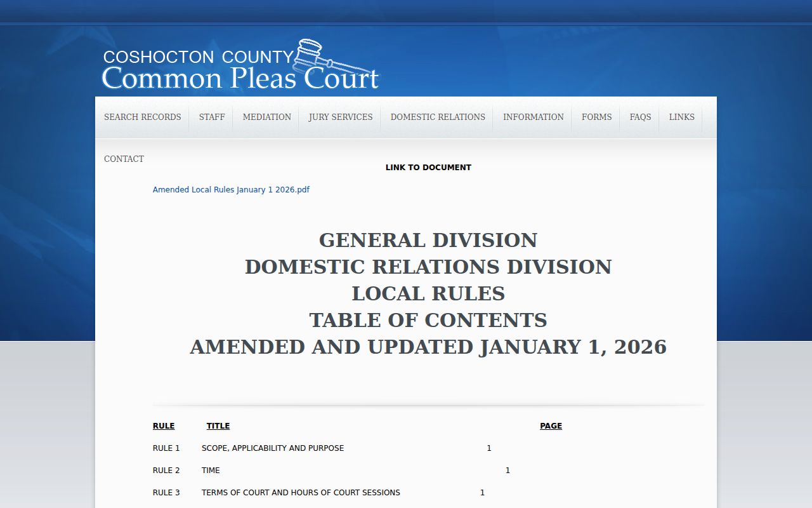Click the GENERAL DIVISION heading
This screenshot has width=812, height=508.
tap(428, 240)
